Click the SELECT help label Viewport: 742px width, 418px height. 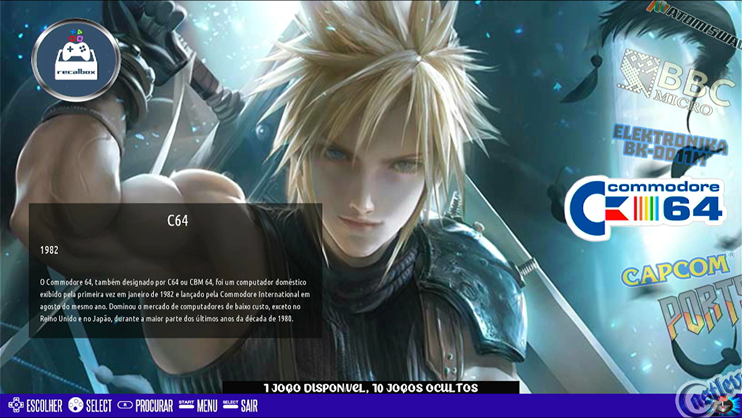[x=99, y=406]
